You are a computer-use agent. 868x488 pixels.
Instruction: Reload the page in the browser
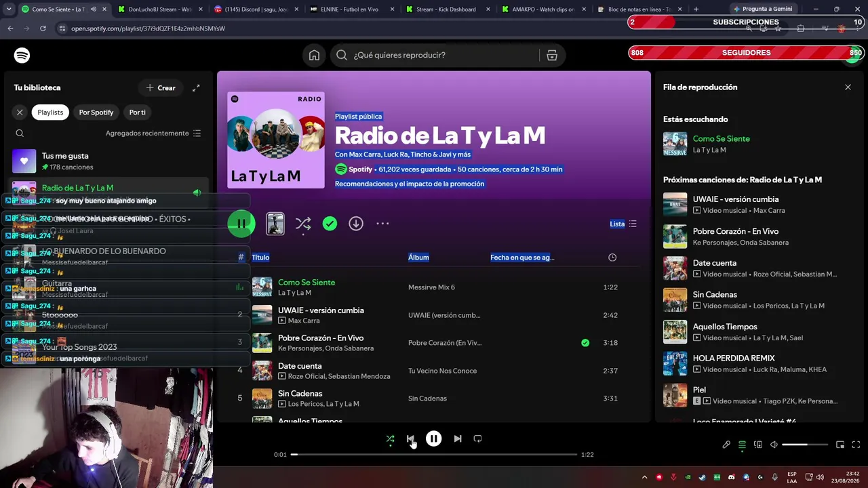[x=43, y=28]
